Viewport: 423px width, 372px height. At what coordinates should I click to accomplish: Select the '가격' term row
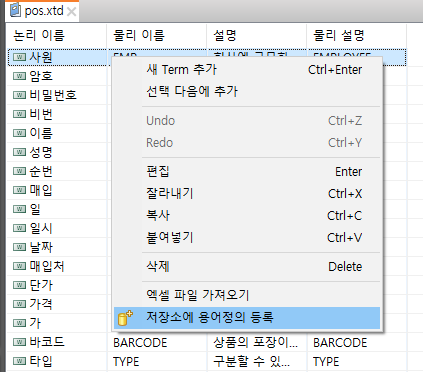click(41, 304)
